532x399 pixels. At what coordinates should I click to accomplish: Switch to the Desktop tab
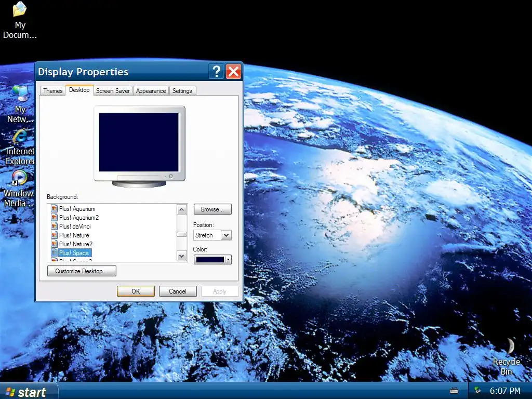tap(79, 90)
